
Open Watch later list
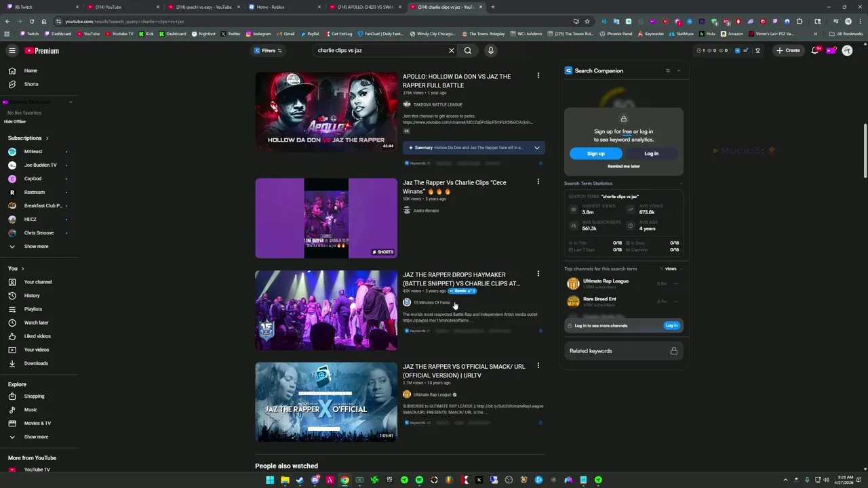[38, 323]
